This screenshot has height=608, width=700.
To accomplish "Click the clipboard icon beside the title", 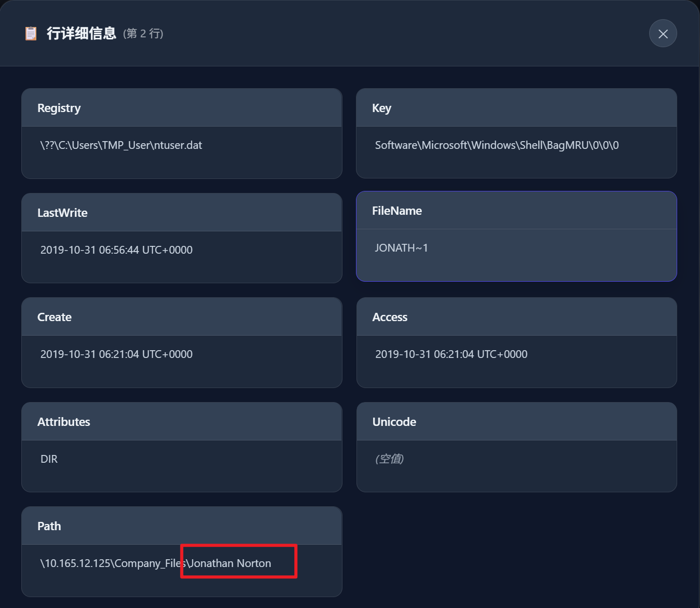I will point(31,34).
